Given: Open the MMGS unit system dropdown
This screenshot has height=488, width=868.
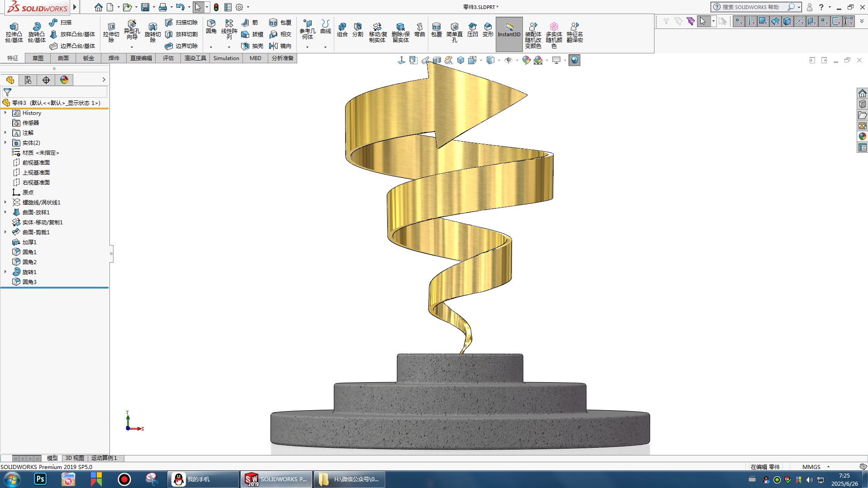Looking at the screenshot, I should (828, 467).
